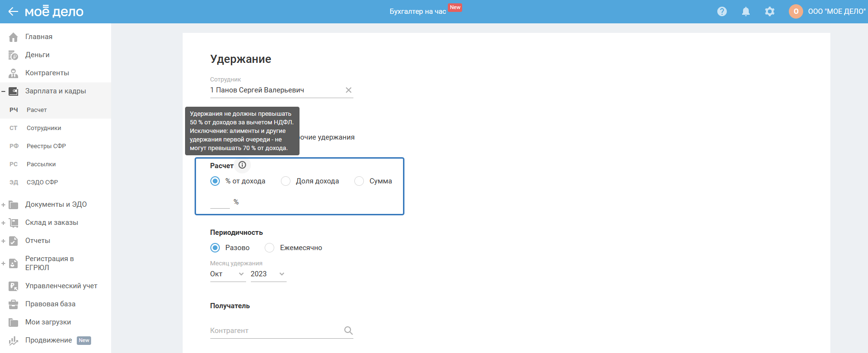Image resolution: width=868 pixels, height=353 pixels.
Task: Click the Контрагенты people icon
Action: tap(13, 73)
